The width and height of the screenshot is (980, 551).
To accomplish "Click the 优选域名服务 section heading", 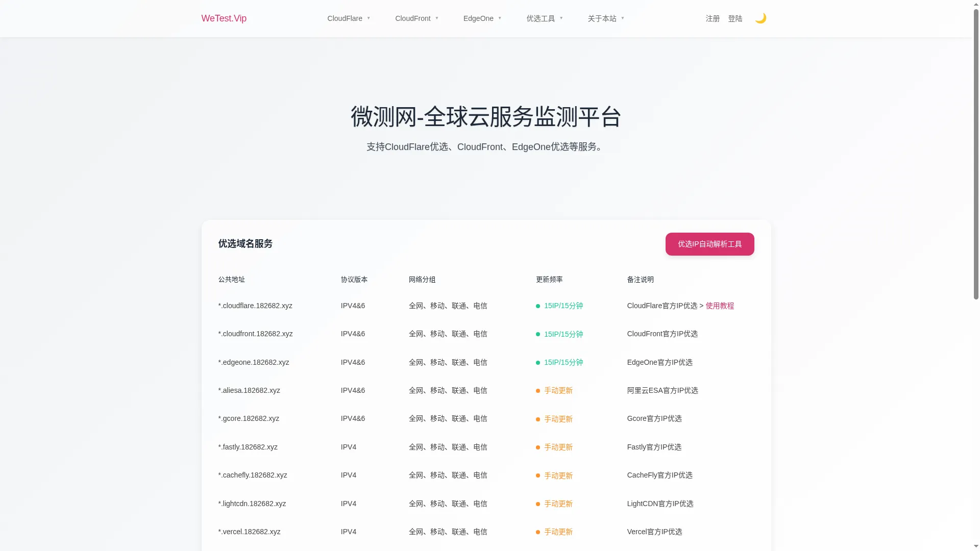I will (x=246, y=244).
